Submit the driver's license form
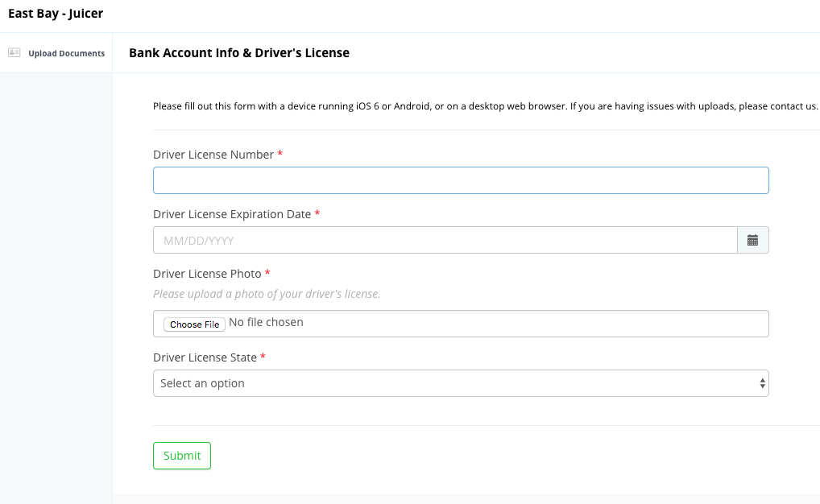 click(x=182, y=456)
